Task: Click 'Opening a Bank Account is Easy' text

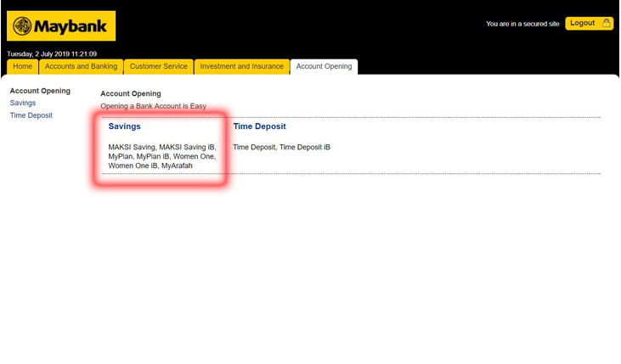Action: pyautogui.click(x=153, y=106)
